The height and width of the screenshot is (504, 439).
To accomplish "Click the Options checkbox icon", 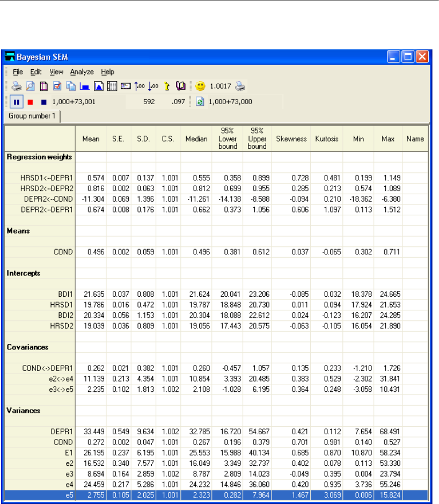I will [x=57, y=86].
